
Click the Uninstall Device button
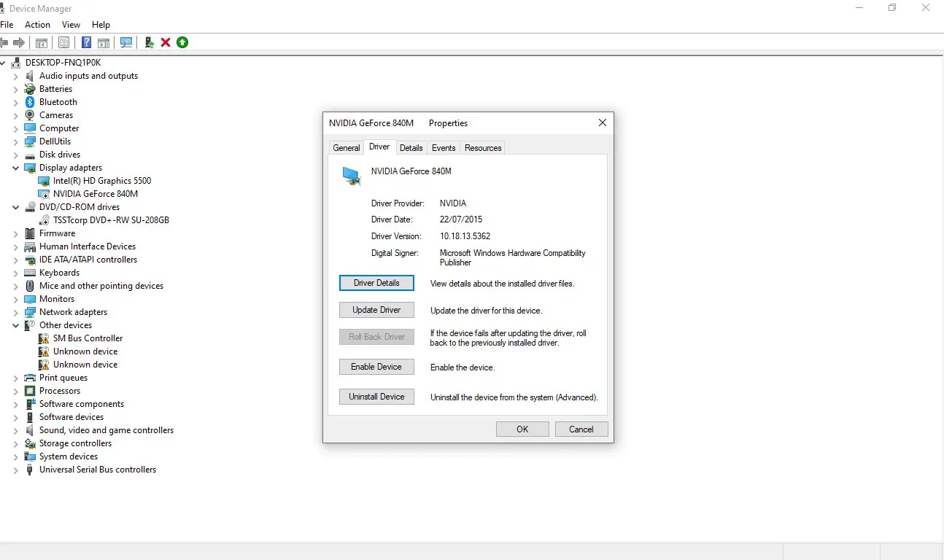point(376,397)
